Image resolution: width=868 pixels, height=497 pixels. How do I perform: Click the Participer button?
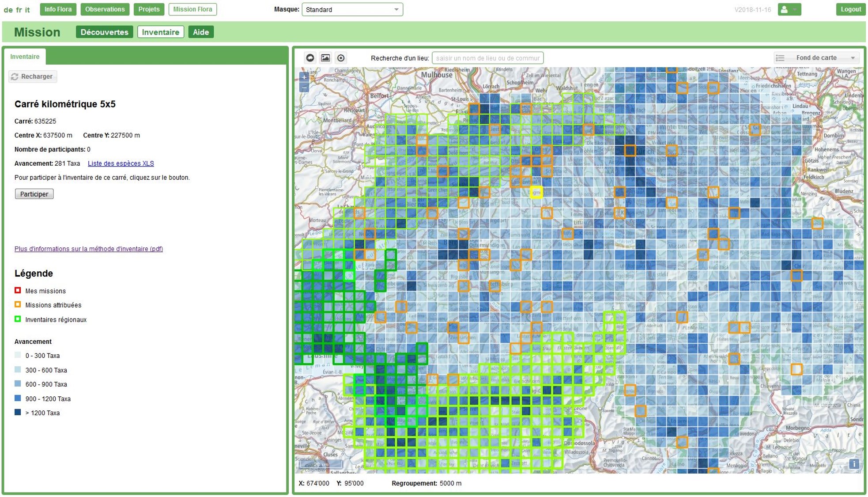(x=34, y=194)
